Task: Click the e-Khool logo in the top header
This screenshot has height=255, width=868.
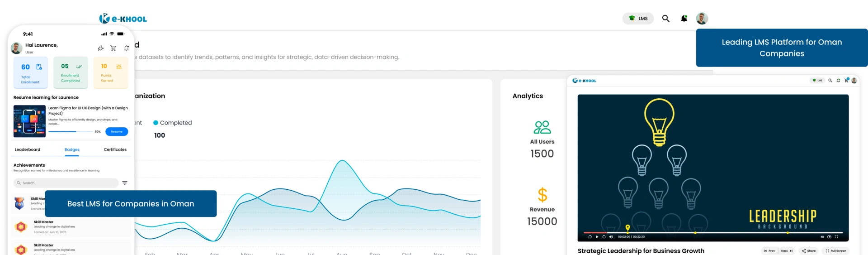Action: coord(123,19)
